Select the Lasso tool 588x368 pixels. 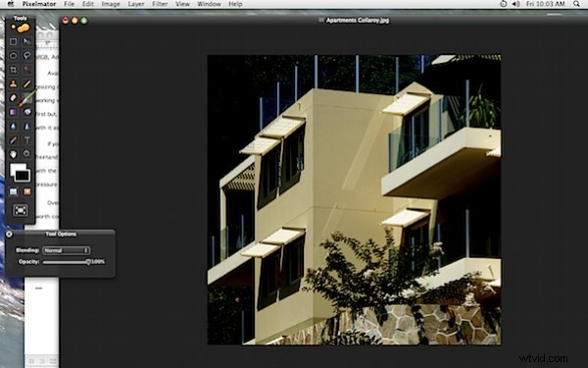pos(27,56)
